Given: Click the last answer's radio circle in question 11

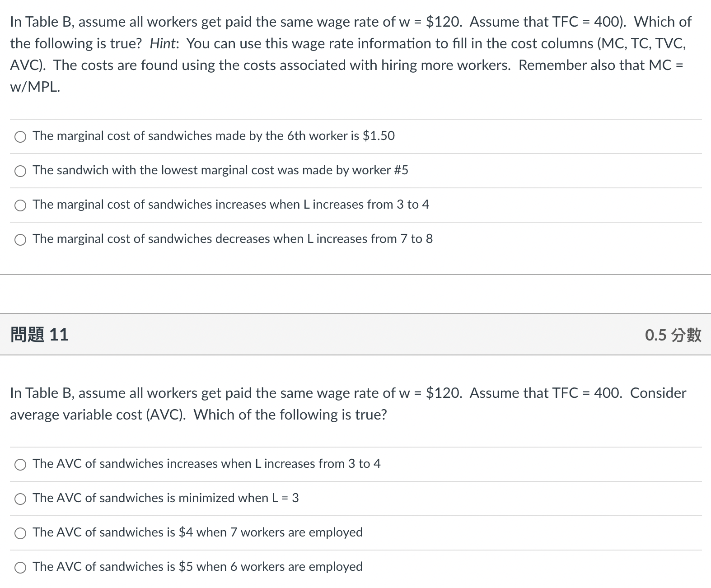Looking at the screenshot, I should tap(20, 567).
